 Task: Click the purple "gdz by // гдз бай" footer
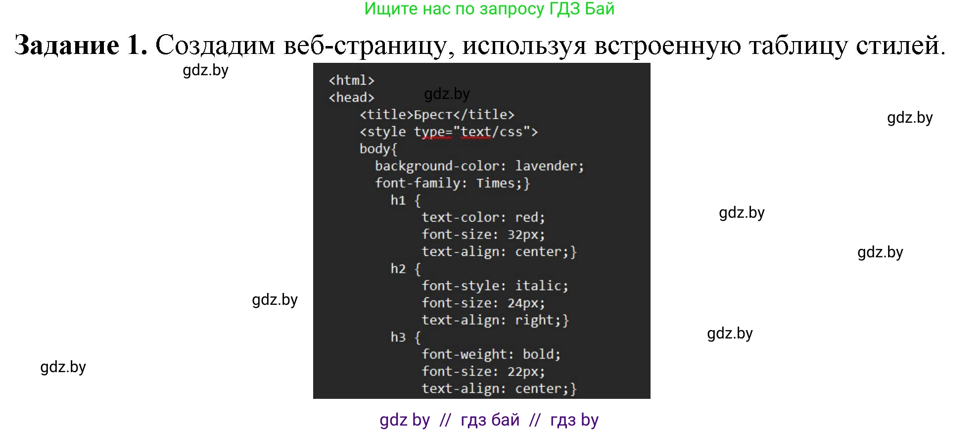(489, 420)
